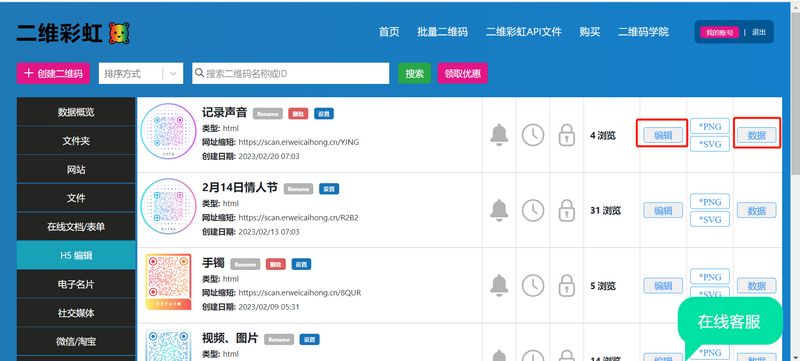Click the rainbow bear logo icon
The width and height of the screenshot is (800, 361).
119,33
